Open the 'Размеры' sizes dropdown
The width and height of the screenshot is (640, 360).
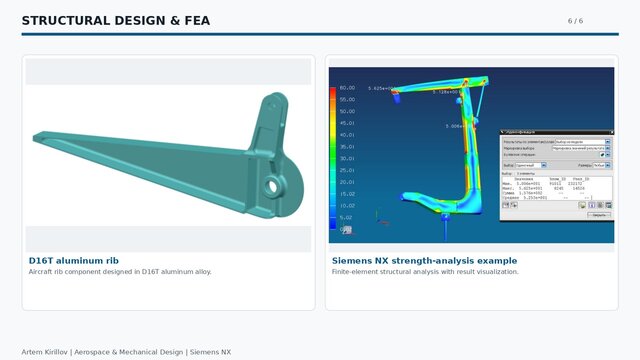(607, 165)
